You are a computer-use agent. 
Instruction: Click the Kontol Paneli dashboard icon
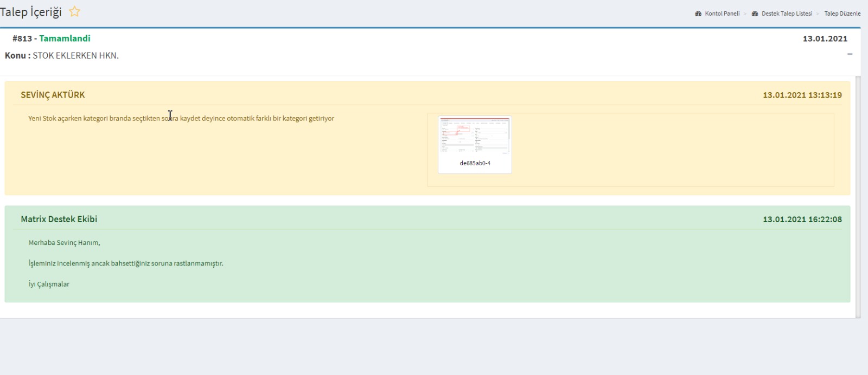click(698, 14)
